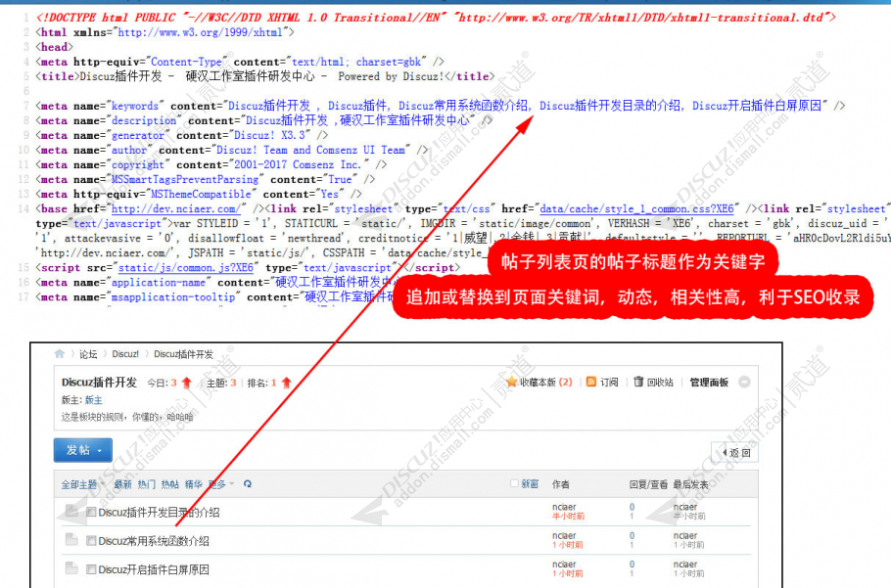Open the 回收站 recycle bin trash icon
Image resolution: width=891 pixels, height=588 pixels.
click(638, 382)
